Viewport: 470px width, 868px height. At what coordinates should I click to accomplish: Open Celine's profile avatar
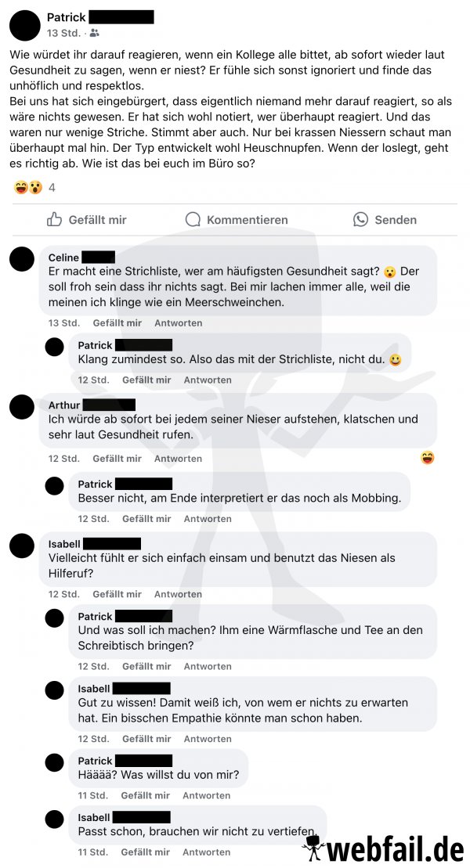click(22, 258)
